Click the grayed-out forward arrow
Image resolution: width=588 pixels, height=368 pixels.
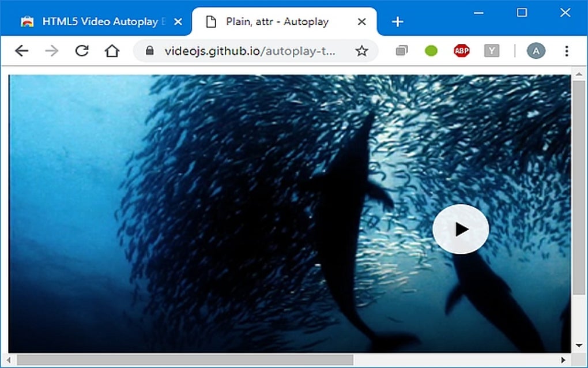51,50
